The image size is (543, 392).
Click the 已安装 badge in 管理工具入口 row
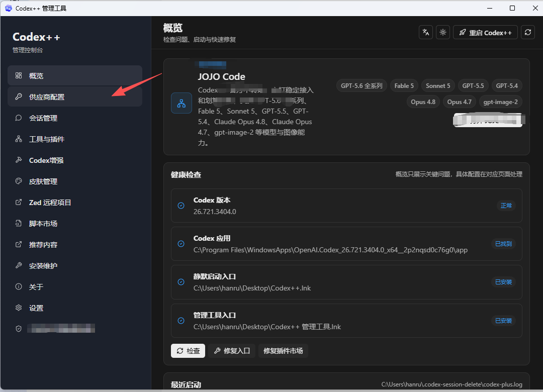pyautogui.click(x=503, y=321)
